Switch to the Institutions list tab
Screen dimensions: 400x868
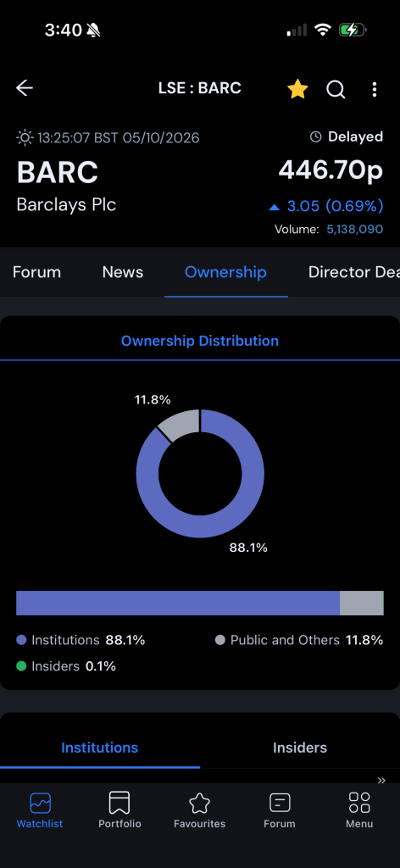point(100,748)
